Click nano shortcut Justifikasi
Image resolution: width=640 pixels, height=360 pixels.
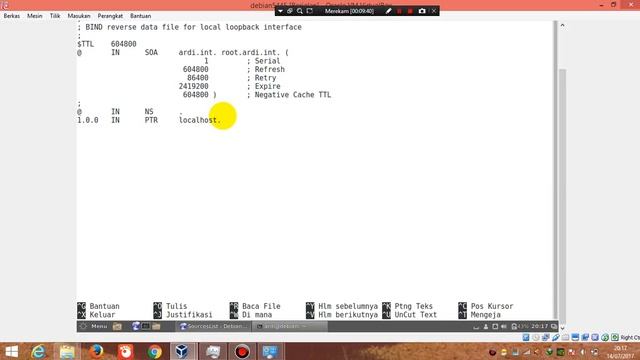(x=183, y=315)
